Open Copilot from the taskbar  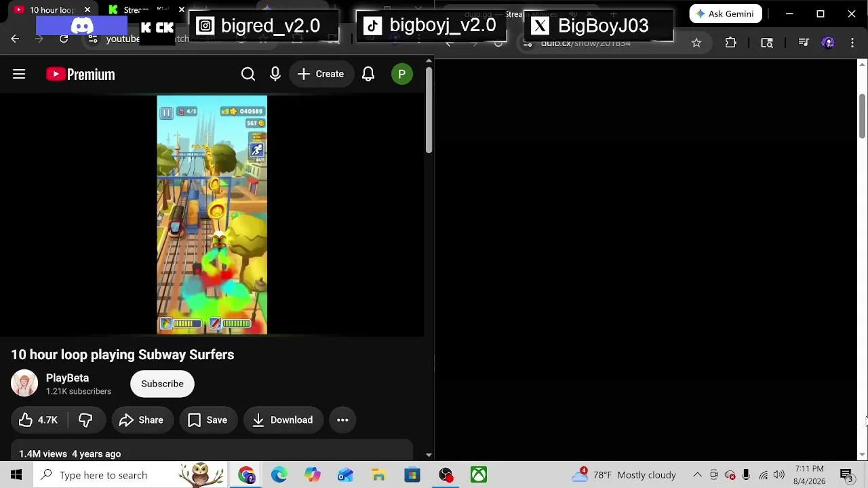click(x=312, y=475)
